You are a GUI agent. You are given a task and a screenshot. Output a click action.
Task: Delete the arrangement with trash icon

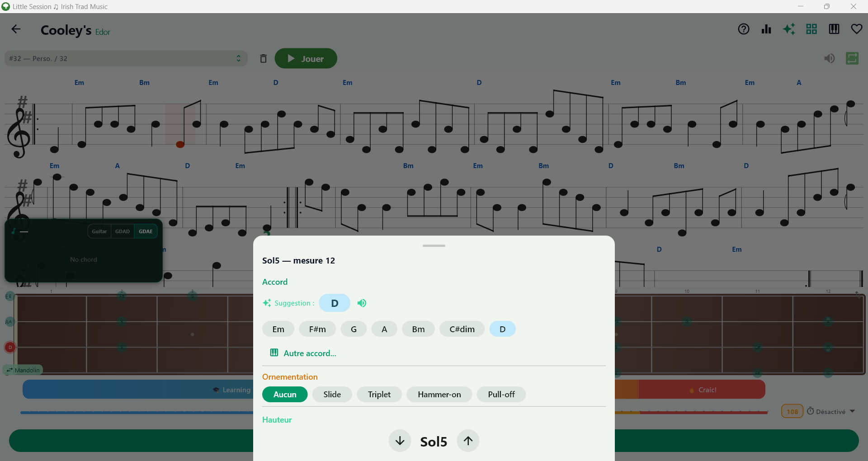point(263,59)
